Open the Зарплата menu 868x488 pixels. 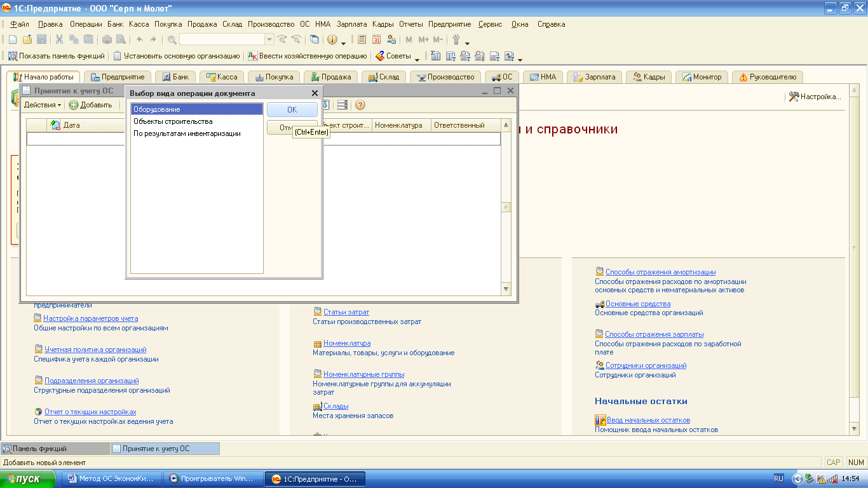352,24
